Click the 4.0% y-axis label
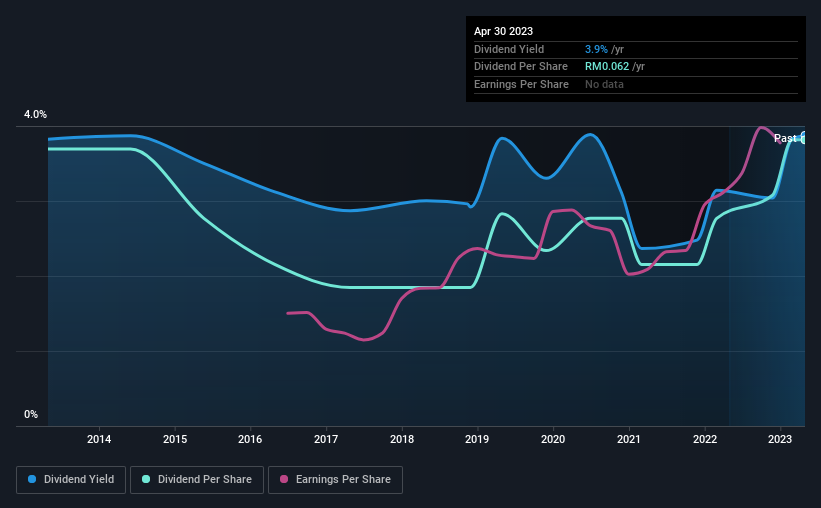The height and width of the screenshot is (508, 821). [35, 114]
